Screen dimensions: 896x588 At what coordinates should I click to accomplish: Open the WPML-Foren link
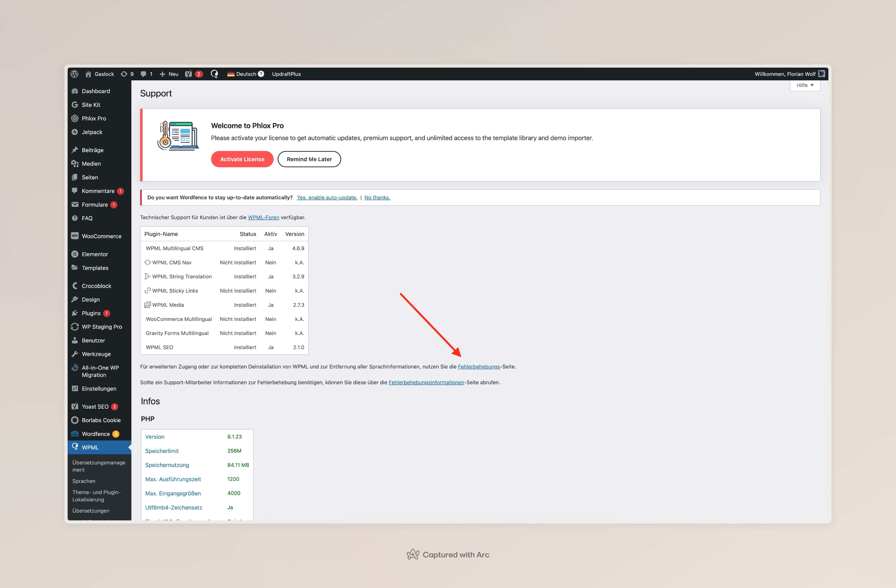(x=263, y=217)
